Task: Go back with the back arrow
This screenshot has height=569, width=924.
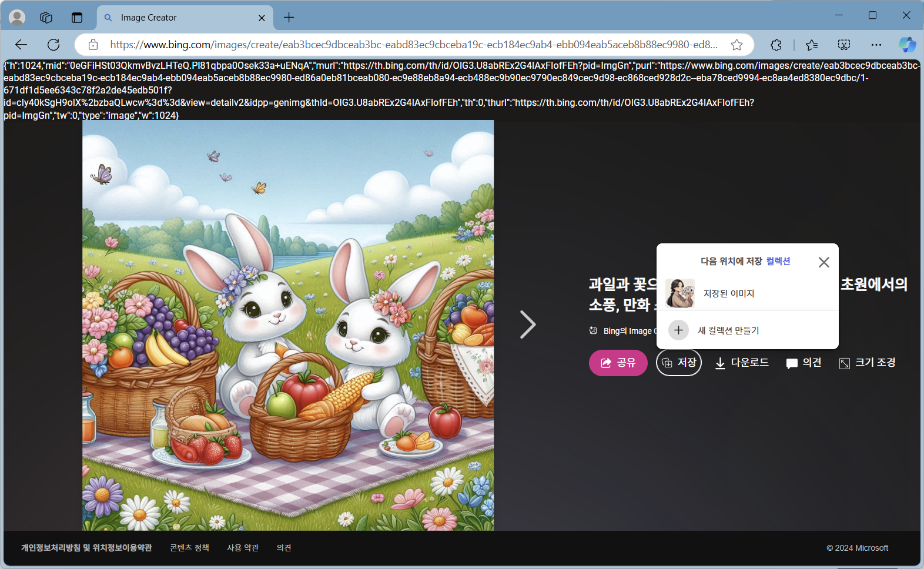Action: click(x=21, y=45)
